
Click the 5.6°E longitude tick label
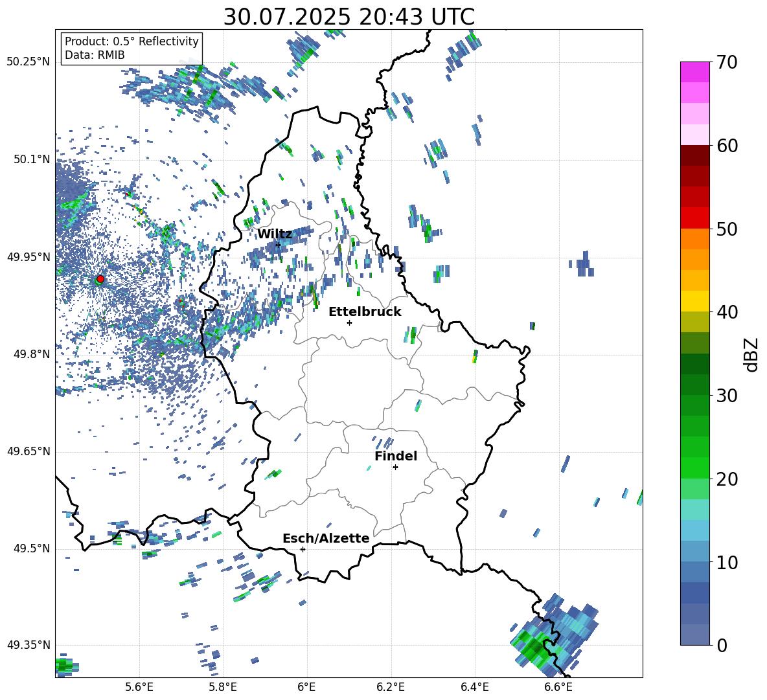139,687
